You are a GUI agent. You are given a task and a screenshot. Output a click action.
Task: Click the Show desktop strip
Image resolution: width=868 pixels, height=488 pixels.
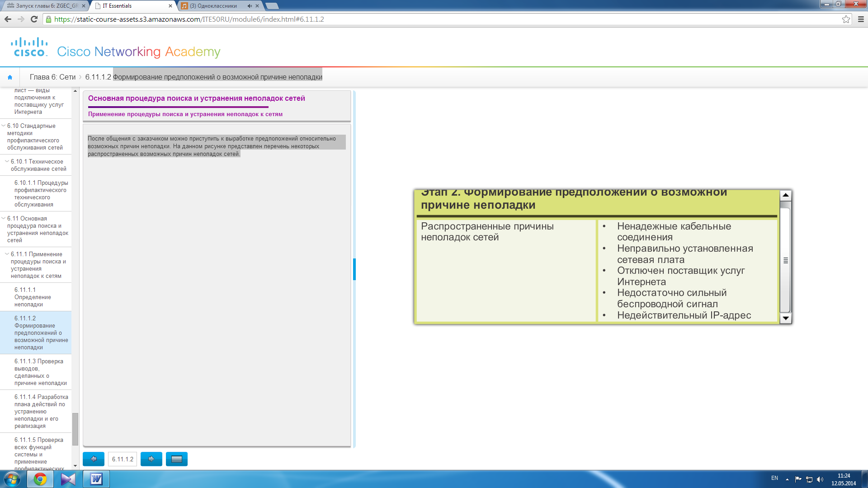pyautogui.click(x=864, y=479)
